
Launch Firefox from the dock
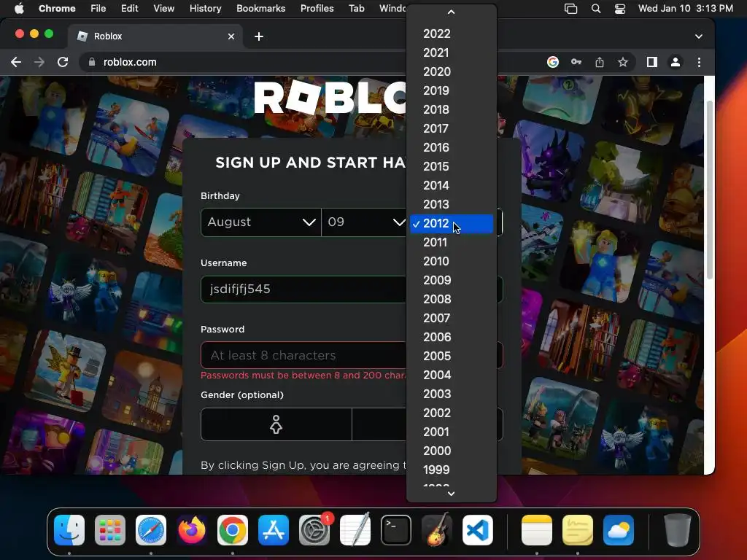(x=192, y=530)
